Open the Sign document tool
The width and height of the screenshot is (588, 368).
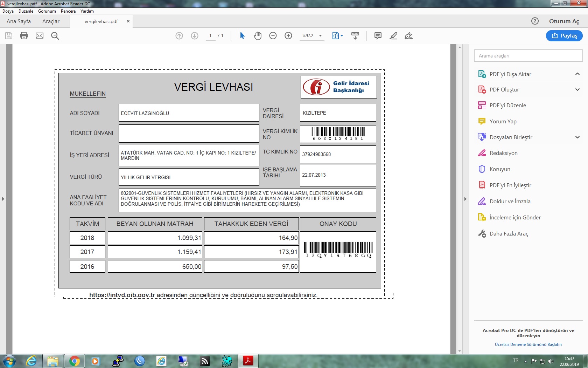408,36
